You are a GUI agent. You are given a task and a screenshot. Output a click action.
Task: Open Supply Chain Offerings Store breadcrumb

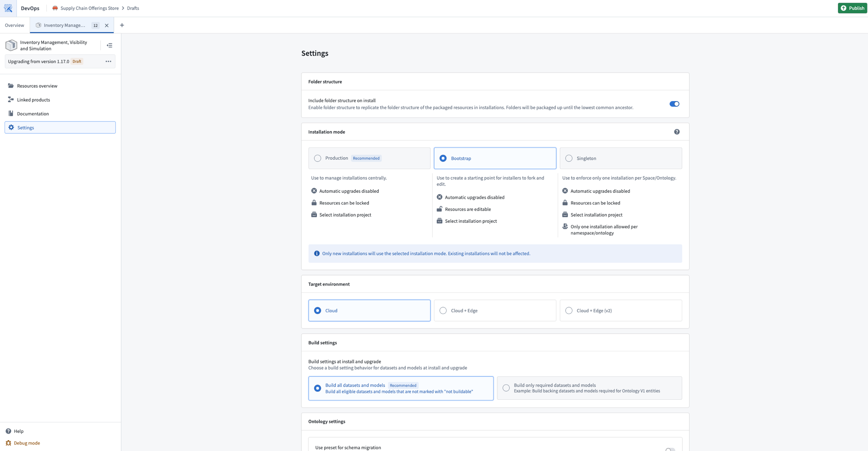coord(89,8)
